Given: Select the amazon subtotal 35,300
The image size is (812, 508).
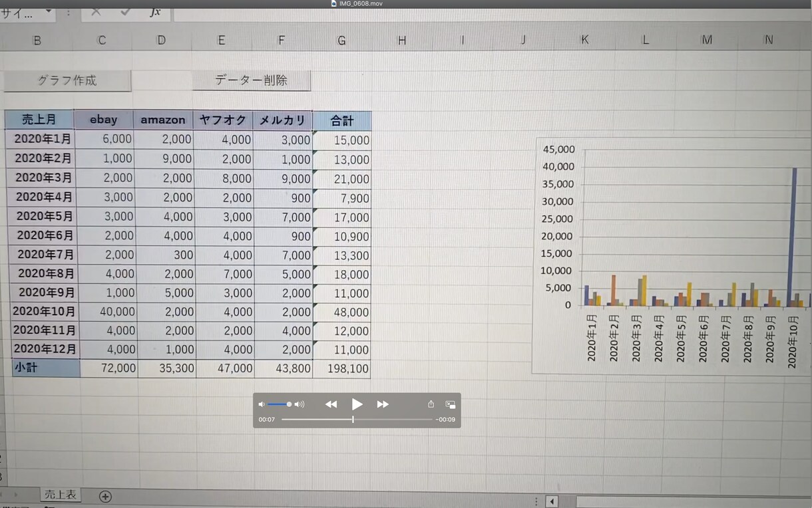Looking at the screenshot, I should pyautogui.click(x=167, y=368).
